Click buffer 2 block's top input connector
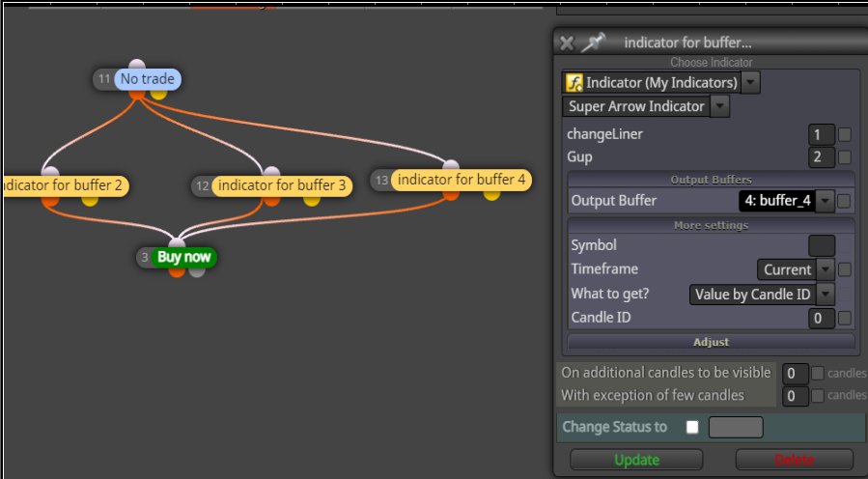This screenshot has height=479, width=868. (50, 172)
